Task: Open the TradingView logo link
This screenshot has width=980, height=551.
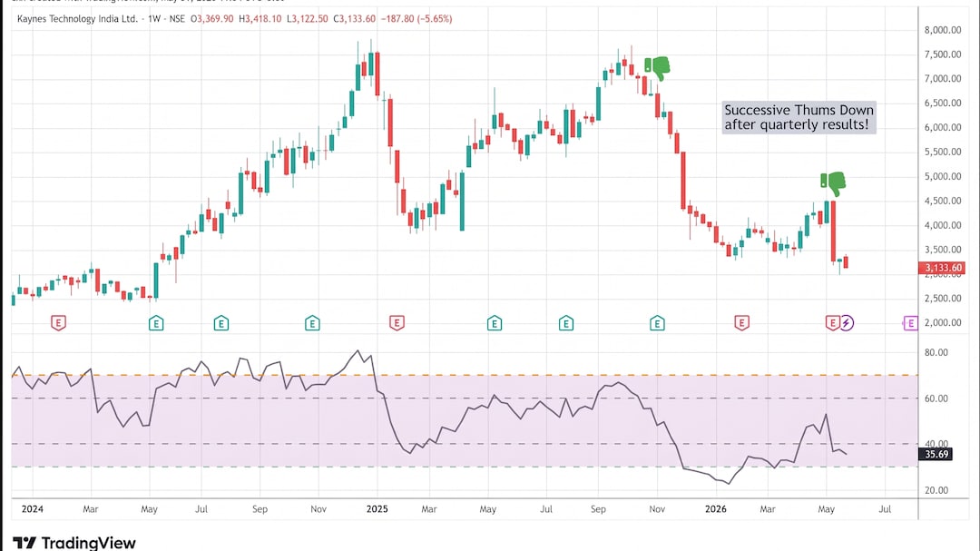Action: [x=74, y=542]
